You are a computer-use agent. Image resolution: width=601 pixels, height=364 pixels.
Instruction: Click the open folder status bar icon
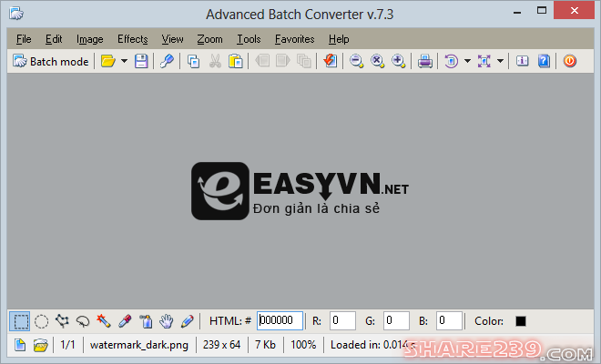[41, 345]
